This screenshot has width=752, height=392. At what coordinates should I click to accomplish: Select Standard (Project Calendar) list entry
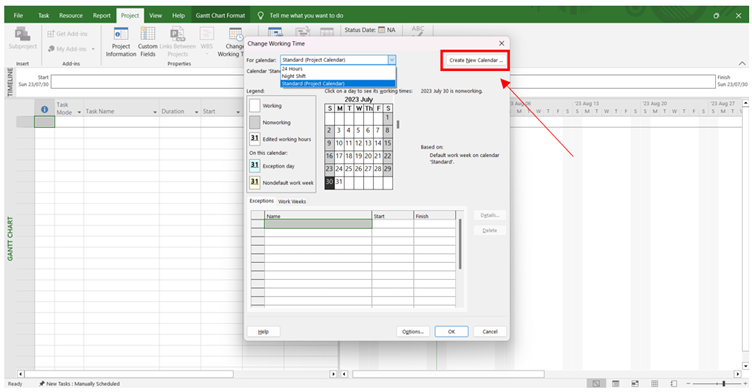(x=338, y=83)
